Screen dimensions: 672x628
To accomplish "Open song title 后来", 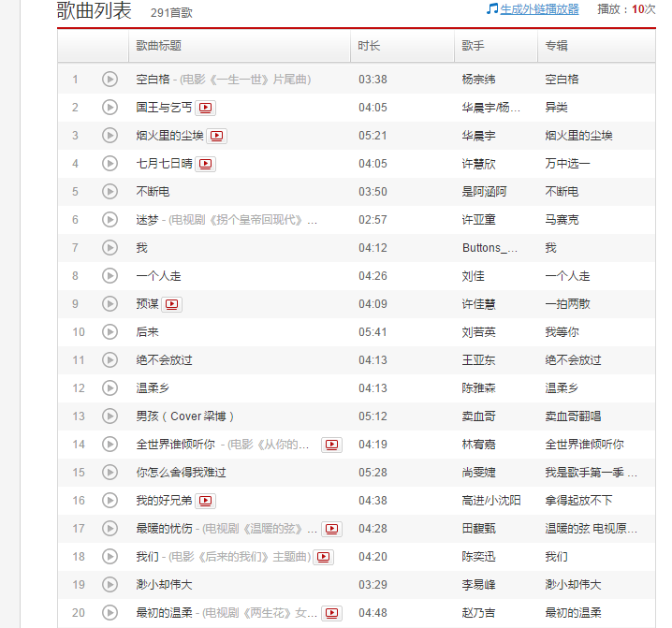I will pyautogui.click(x=148, y=332).
